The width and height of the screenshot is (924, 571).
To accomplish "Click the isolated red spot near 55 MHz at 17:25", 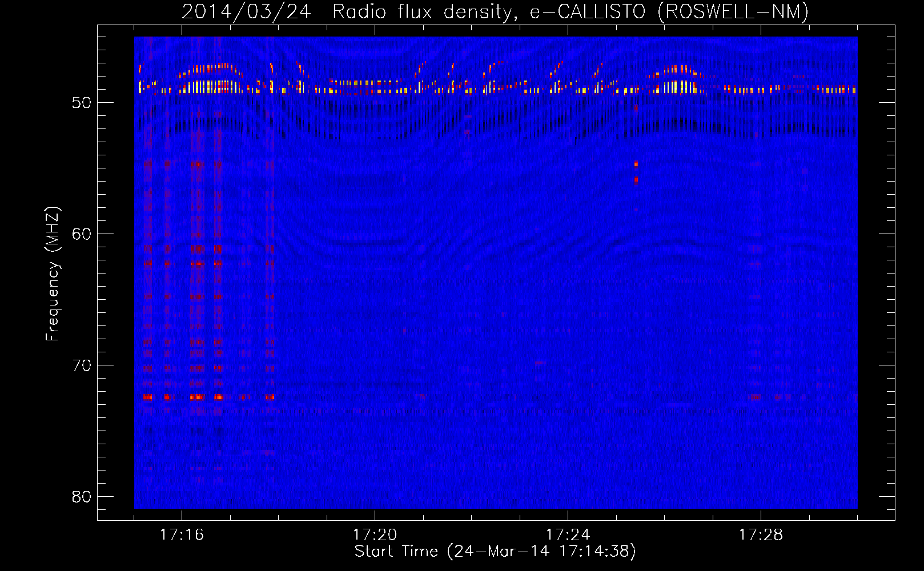I will [x=636, y=164].
